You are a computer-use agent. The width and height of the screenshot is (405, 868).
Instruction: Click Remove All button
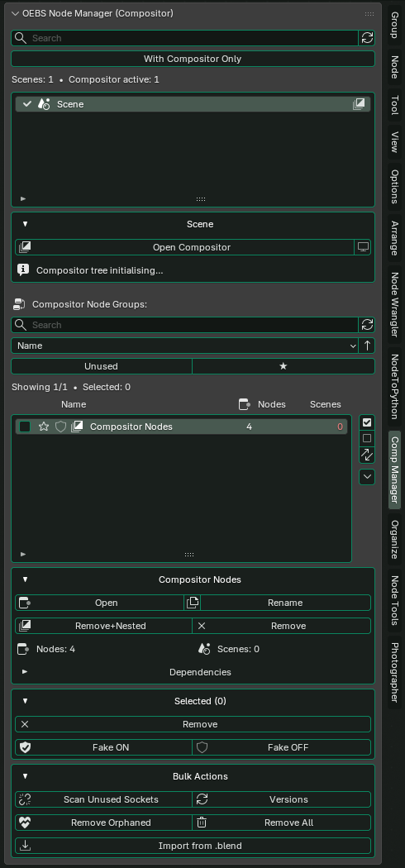pyautogui.click(x=282, y=823)
